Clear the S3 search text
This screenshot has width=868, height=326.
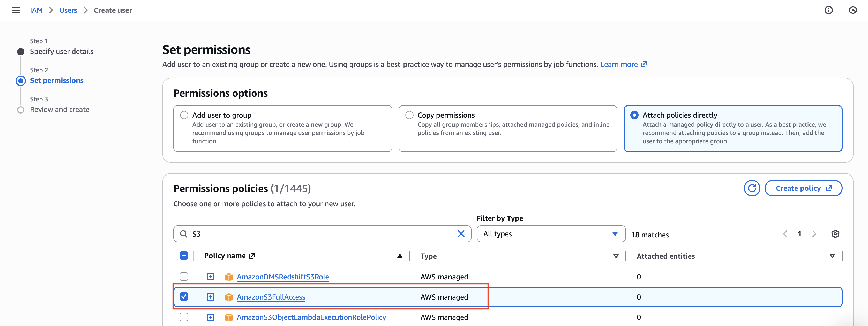click(x=461, y=234)
